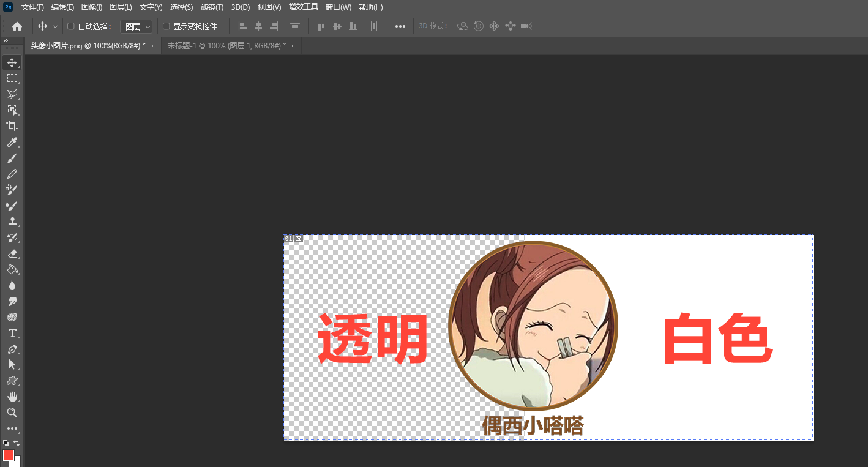The height and width of the screenshot is (467, 868).
Task: Enable the 自动选择 checkbox
Action: [x=70, y=26]
